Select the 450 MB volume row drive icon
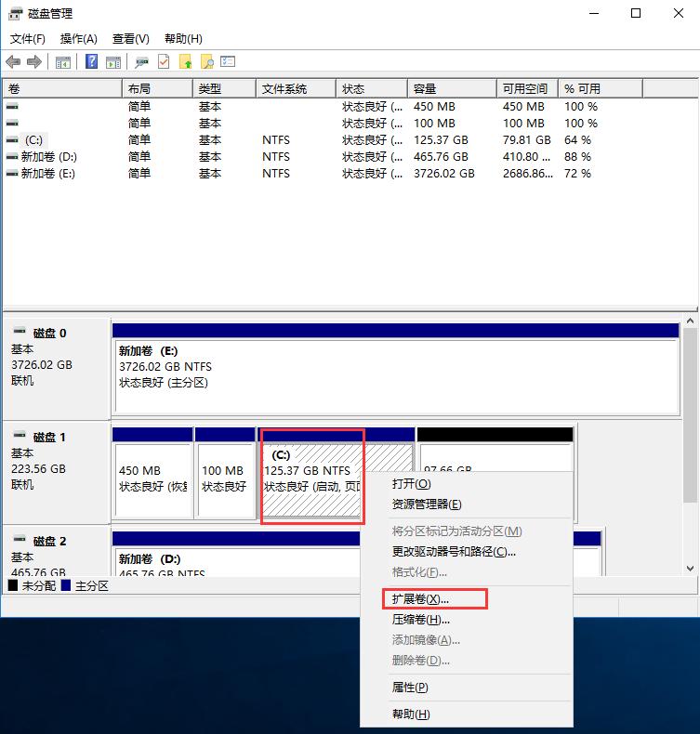Screen dimensions: 700x734 click(x=12, y=107)
